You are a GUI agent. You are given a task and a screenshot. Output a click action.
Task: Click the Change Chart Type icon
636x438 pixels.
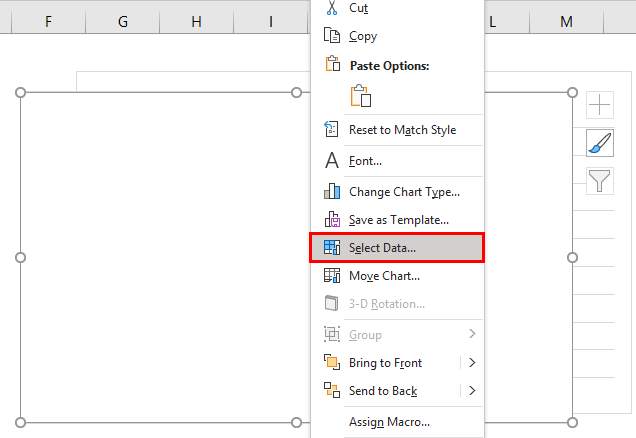coord(333,192)
